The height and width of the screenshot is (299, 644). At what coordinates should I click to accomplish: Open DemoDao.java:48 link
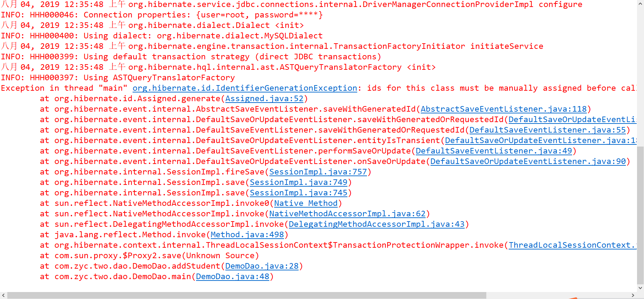233,276
